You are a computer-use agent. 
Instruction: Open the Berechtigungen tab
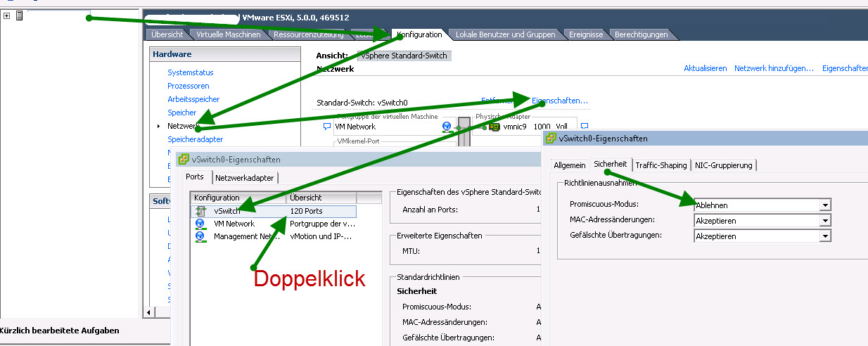(x=641, y=34)
